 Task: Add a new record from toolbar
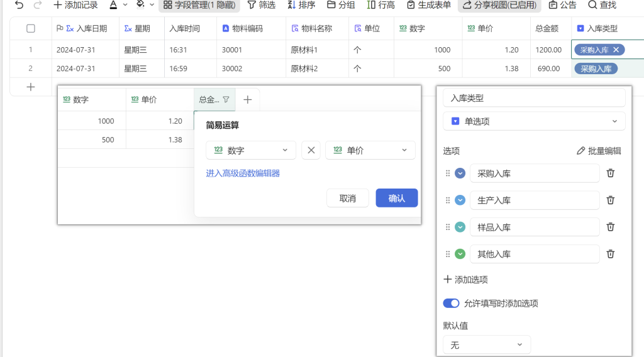pos(75,5)
